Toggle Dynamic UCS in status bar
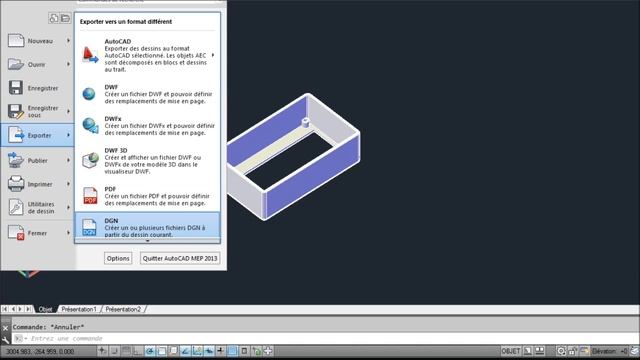640x360 pixels. [197, 351]
